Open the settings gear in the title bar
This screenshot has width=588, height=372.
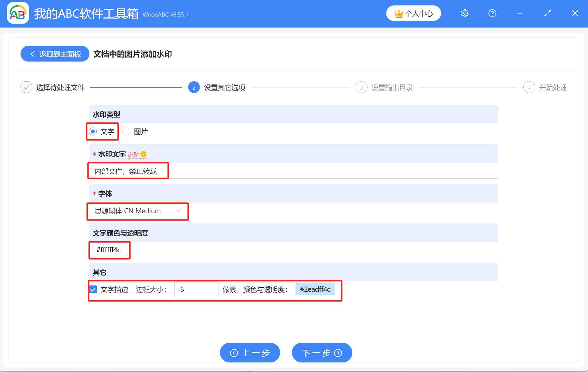click(465, 13)
